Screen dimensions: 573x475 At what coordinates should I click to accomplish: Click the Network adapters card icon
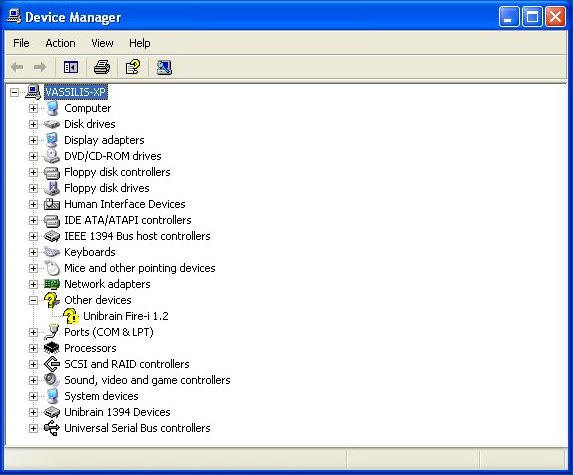click(52, 284)
